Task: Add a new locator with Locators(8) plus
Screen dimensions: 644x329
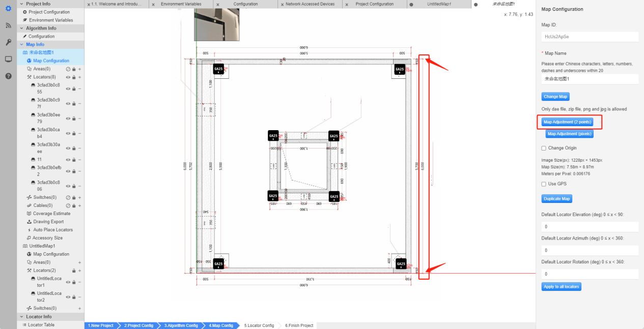Action: 80,77
